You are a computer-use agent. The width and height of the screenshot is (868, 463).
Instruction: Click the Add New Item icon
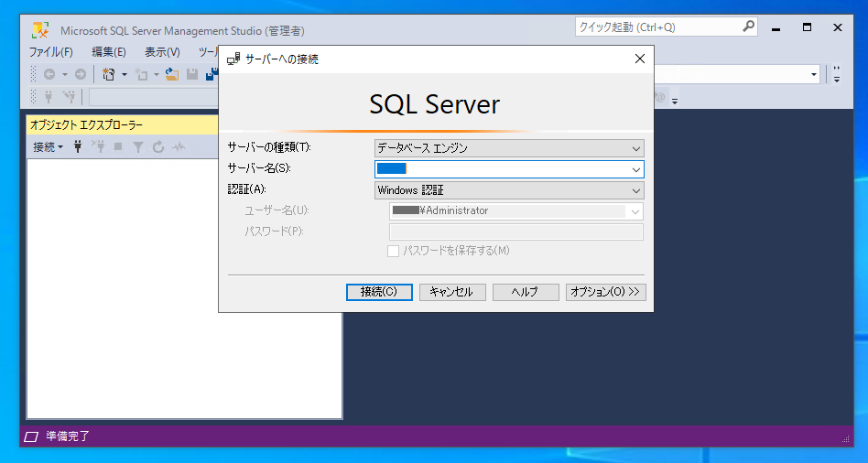click(141, 74)
